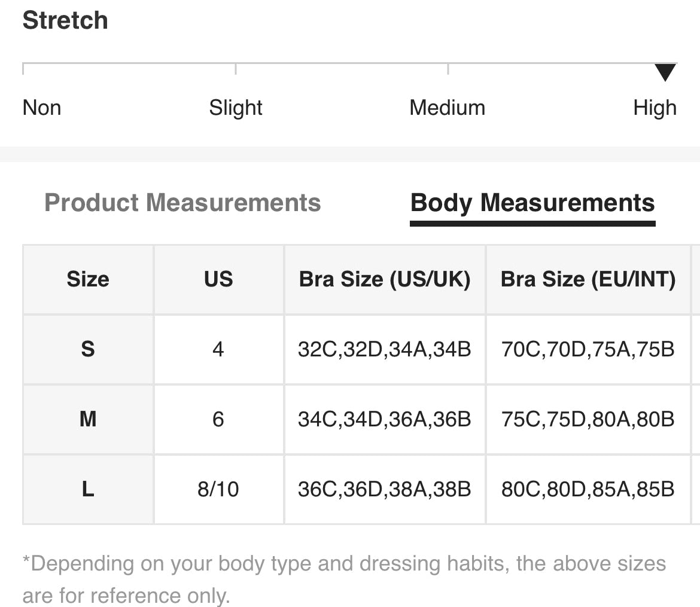
Task: Click the US size 8/10 cell
Action: coord(218,490)
